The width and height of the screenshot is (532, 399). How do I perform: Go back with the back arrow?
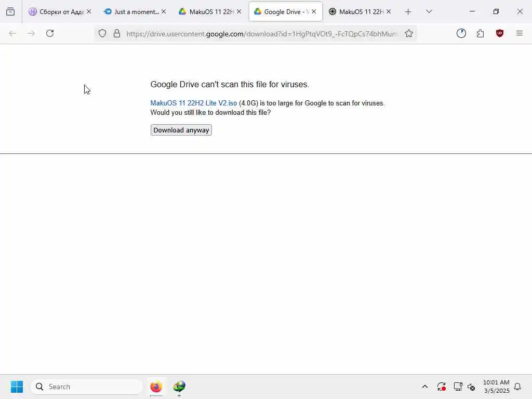click(12, 33)
